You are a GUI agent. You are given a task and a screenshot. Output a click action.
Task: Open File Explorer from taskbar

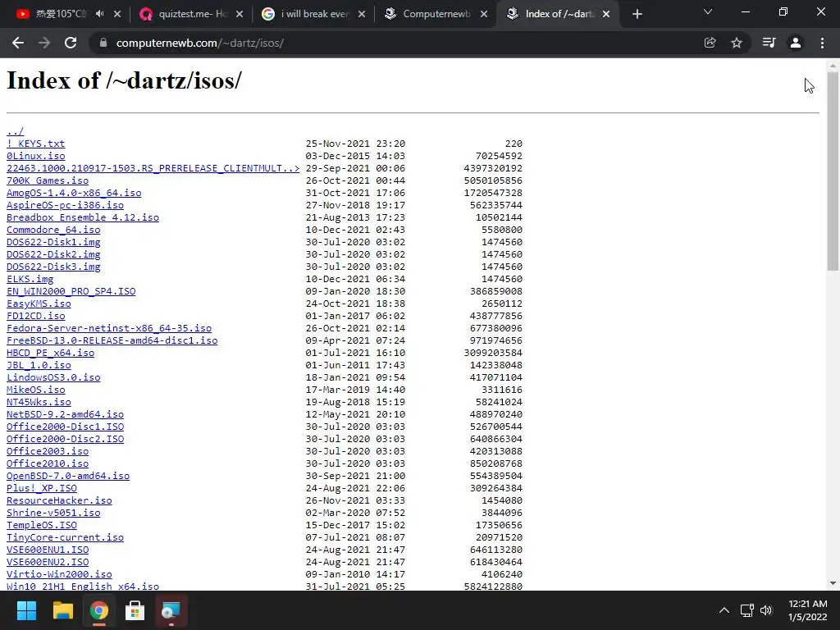coord(62,610)
